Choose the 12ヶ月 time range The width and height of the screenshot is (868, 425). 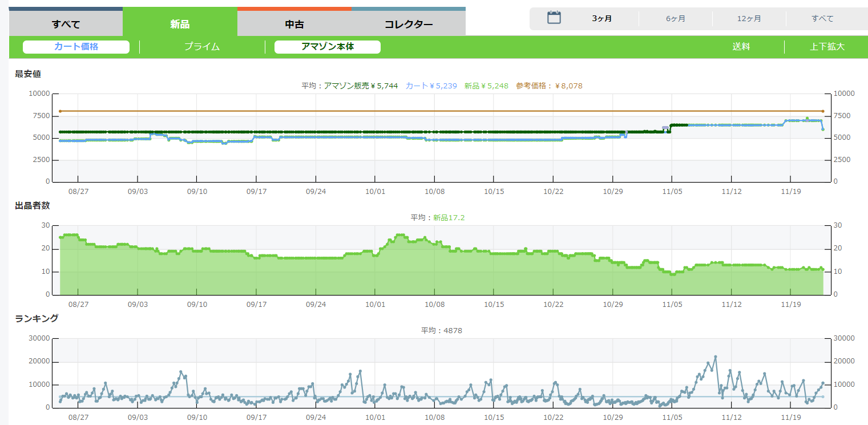tap(749, 19)
